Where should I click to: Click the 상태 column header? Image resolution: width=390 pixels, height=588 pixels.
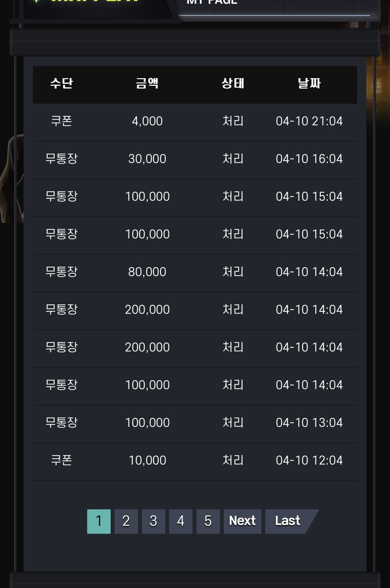pyautogui.click(x=233, y=84)
